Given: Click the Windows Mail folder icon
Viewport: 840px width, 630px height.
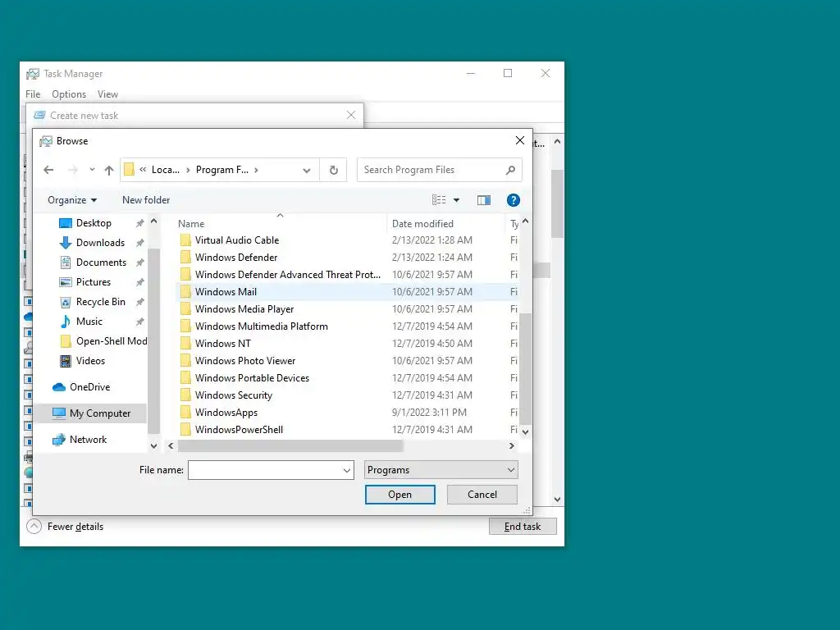Looking at the screenshot, I should click(185, 291).
